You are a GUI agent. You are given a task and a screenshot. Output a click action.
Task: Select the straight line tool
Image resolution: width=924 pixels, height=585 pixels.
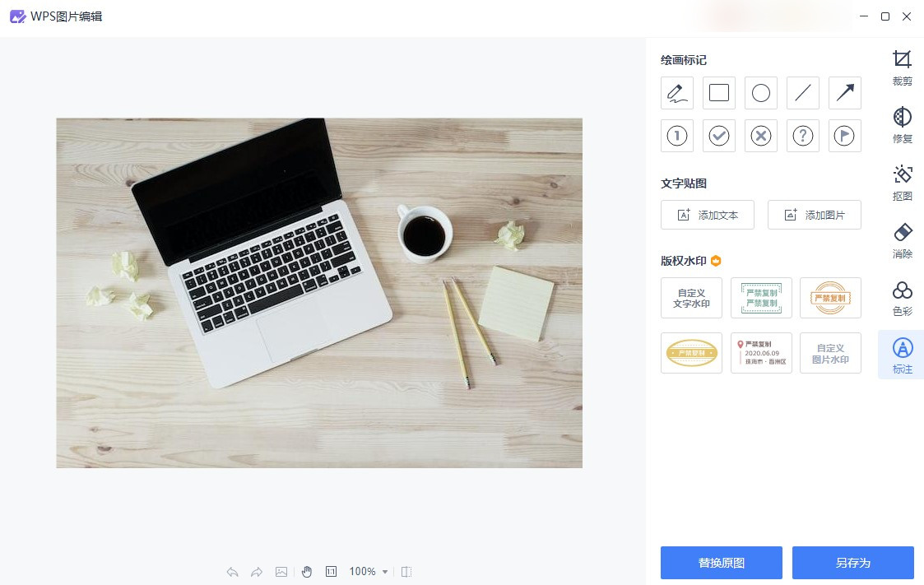point(802,93)
